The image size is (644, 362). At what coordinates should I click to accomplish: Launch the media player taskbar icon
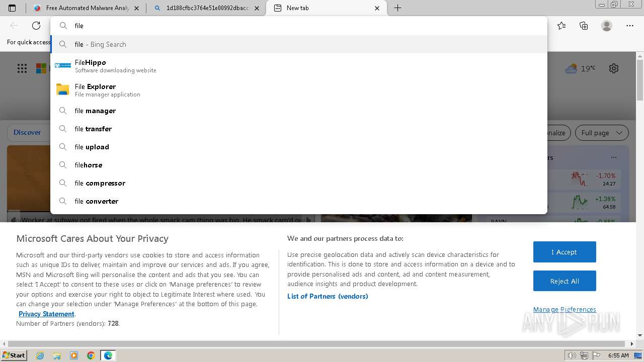click(x=74, y=355)
